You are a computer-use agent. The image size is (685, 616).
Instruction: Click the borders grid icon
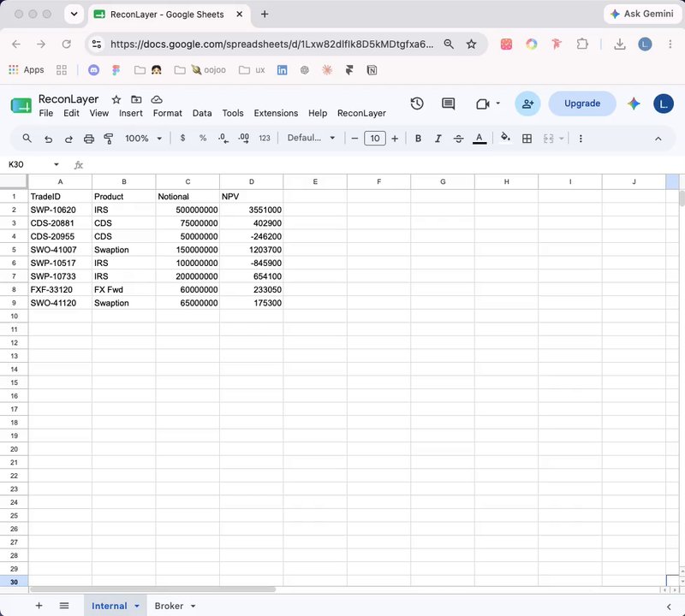click(x=527, y=139)
